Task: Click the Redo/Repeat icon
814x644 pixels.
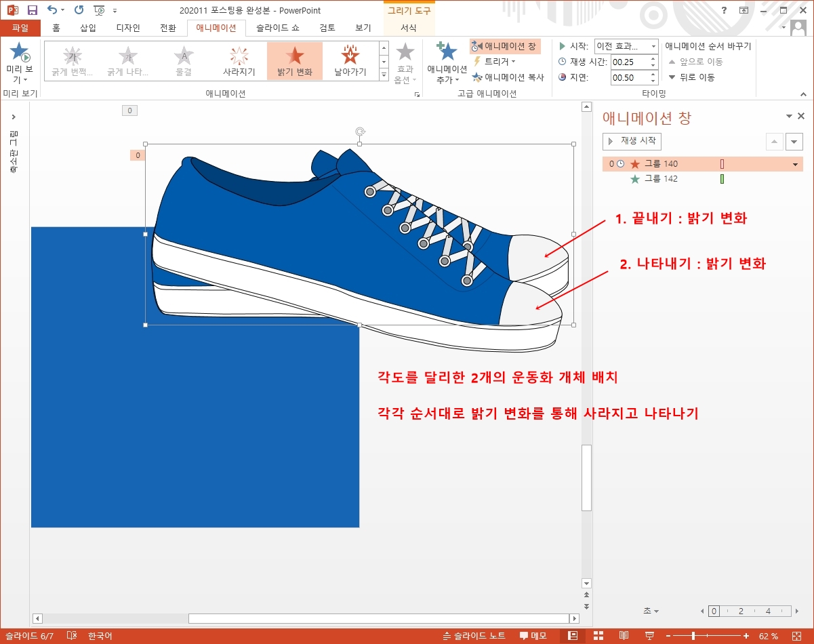Action: click(79, 10)
